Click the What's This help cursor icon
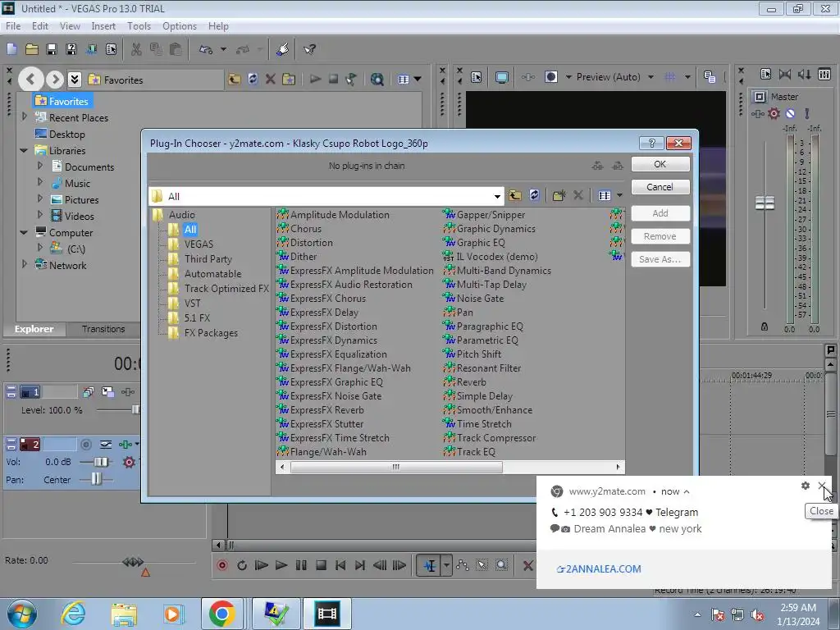The width and height of the screenshot is (840, 630). click(309, 49)
